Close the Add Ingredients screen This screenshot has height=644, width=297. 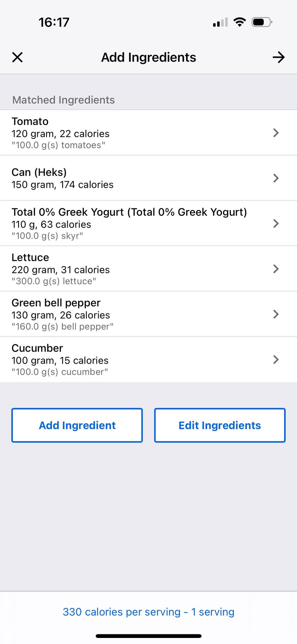[x=17, y=57]
